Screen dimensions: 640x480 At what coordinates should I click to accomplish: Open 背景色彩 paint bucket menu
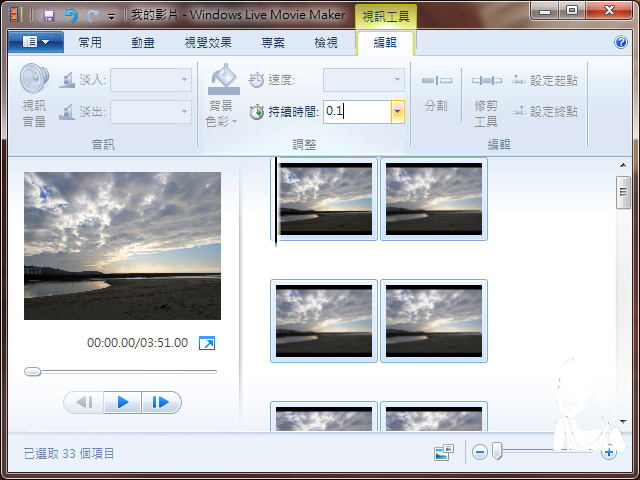coord(222,96)
